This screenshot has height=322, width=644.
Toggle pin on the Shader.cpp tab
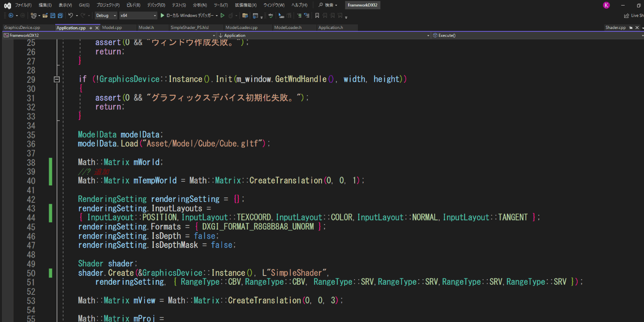[631, 28]
